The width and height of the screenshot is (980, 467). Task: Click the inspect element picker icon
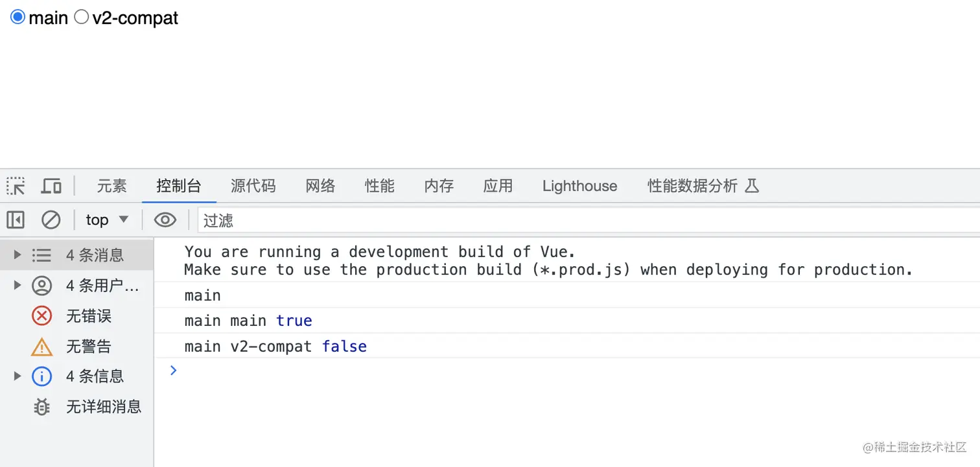(x=16, y=187)
